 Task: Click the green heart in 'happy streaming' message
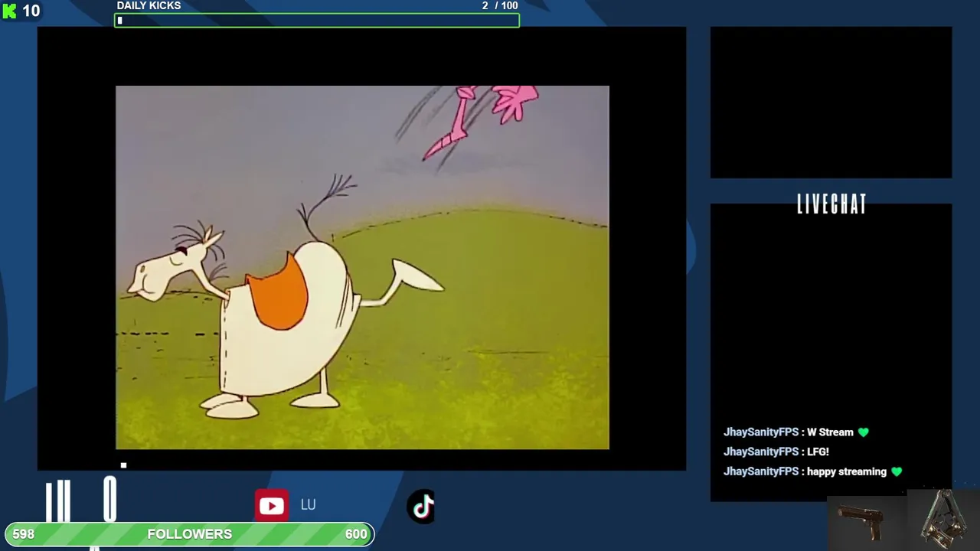coord(897,472)
